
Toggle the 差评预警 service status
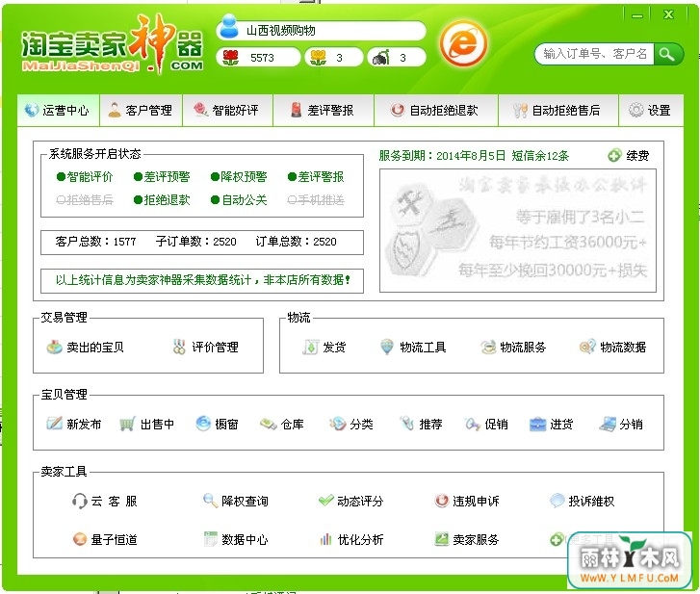(x=162, y=177)
